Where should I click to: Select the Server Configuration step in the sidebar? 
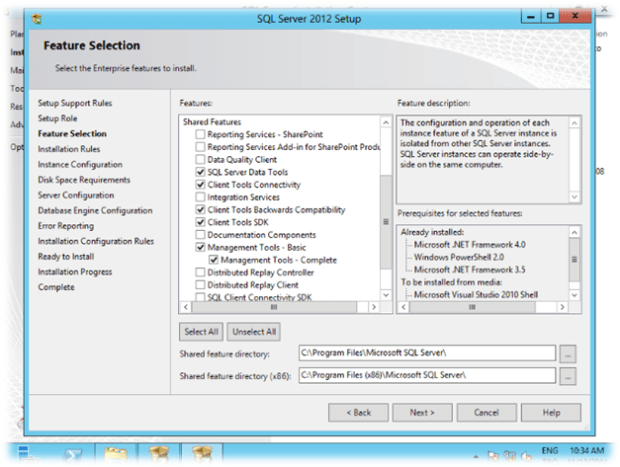pos(76,195)
